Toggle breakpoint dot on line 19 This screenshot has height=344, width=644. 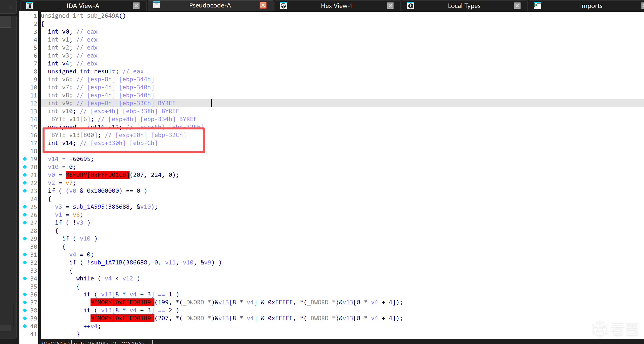25,159
